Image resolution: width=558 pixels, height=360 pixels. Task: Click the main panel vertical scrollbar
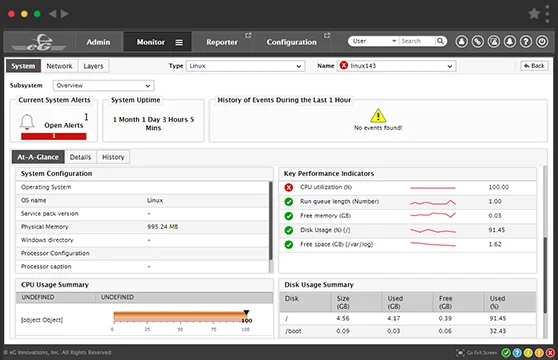click(545, 275)
